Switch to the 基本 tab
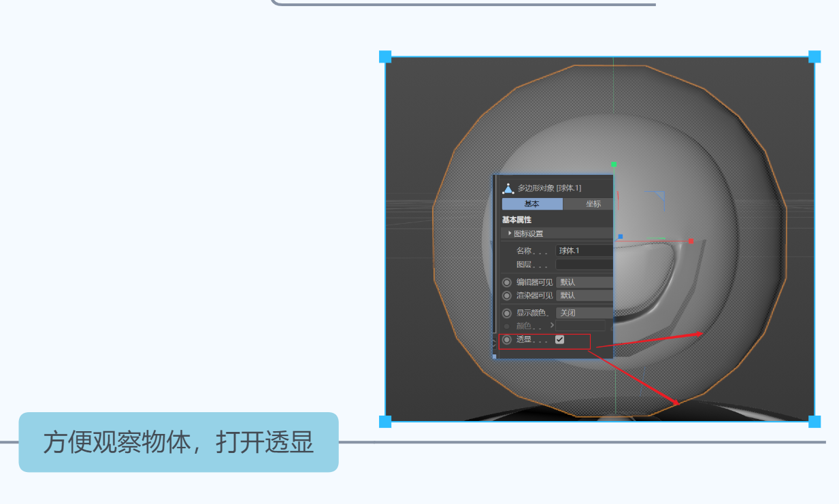Screen dimensions: 839x504 click(x=532, y=204)
